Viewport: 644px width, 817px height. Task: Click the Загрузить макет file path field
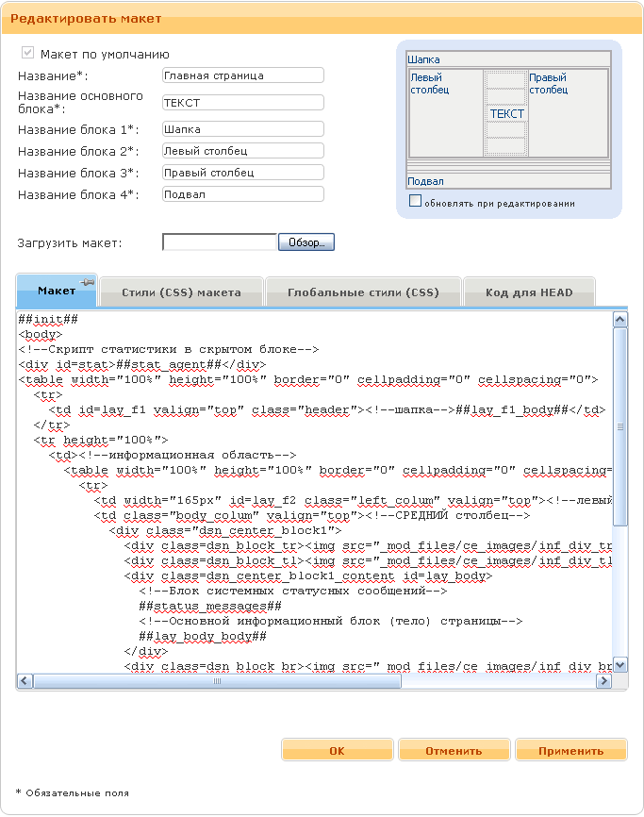(219, 242)
